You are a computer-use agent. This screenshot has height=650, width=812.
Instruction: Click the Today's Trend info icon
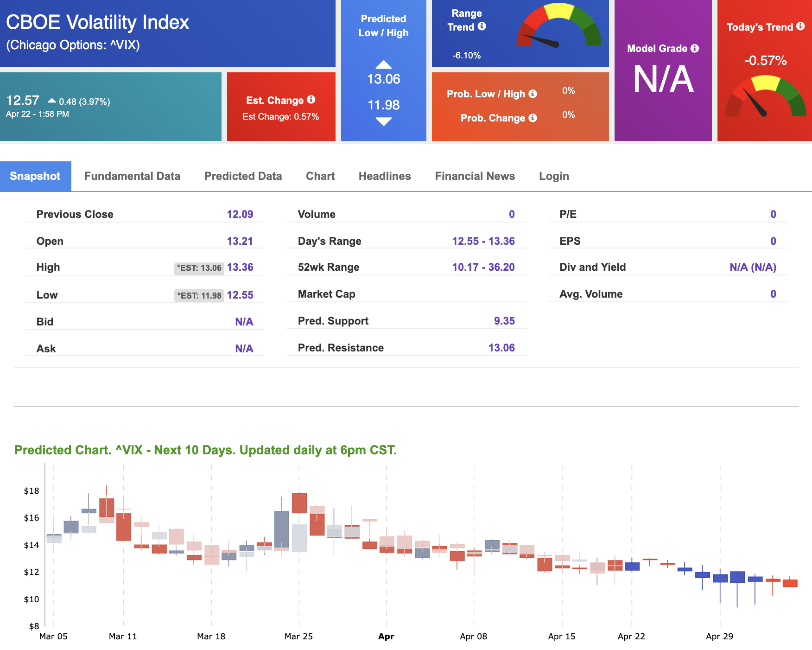(800, 26)
